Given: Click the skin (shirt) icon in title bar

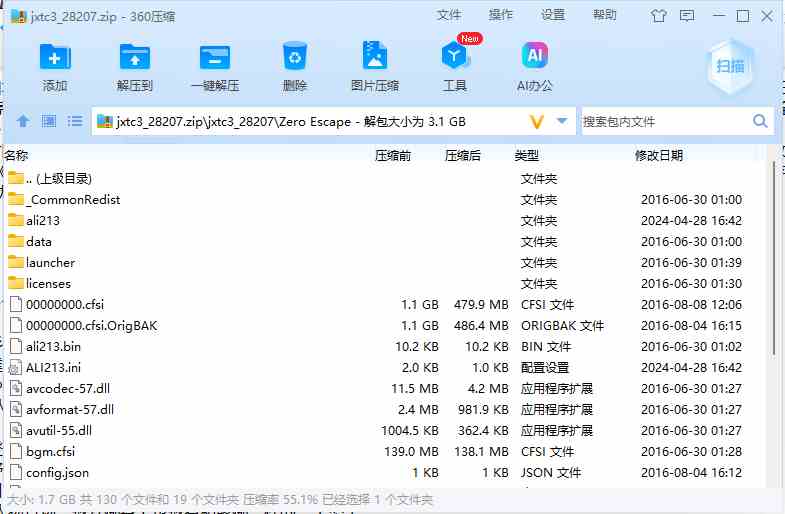Looking at the screenshot, I should (658, 16).
